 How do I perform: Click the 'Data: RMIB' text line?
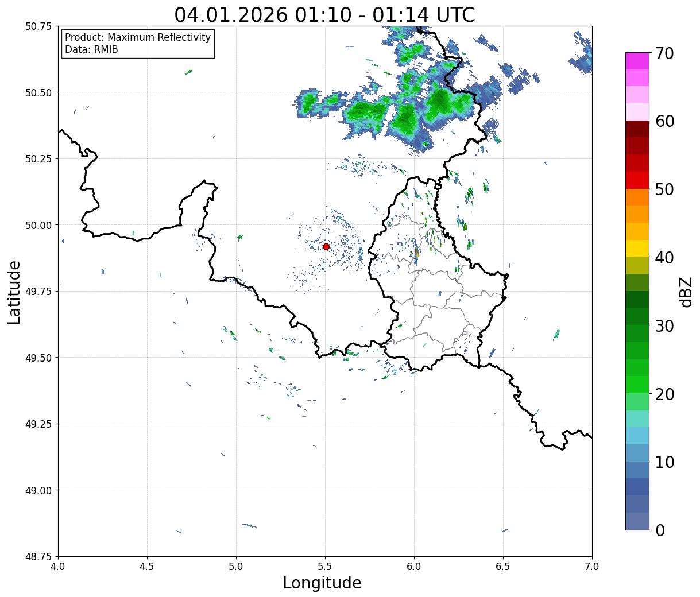click(91, 50)
